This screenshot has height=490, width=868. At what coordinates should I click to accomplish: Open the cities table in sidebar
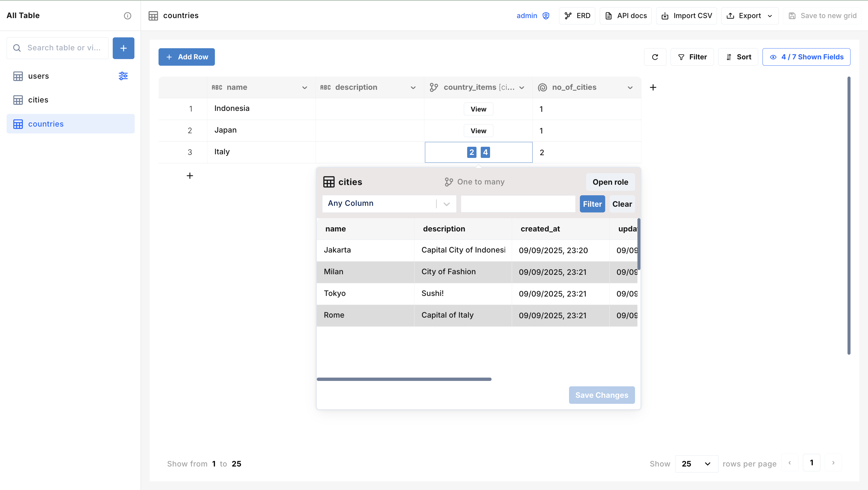pyautogui.click(x=38, y=100)
